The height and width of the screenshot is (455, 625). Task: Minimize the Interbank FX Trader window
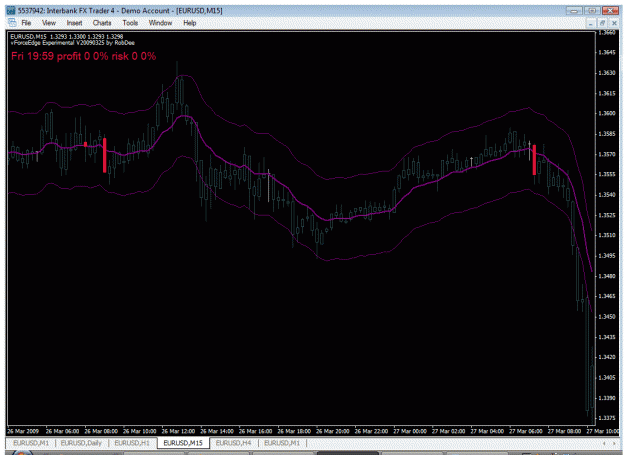click(574, 10)
